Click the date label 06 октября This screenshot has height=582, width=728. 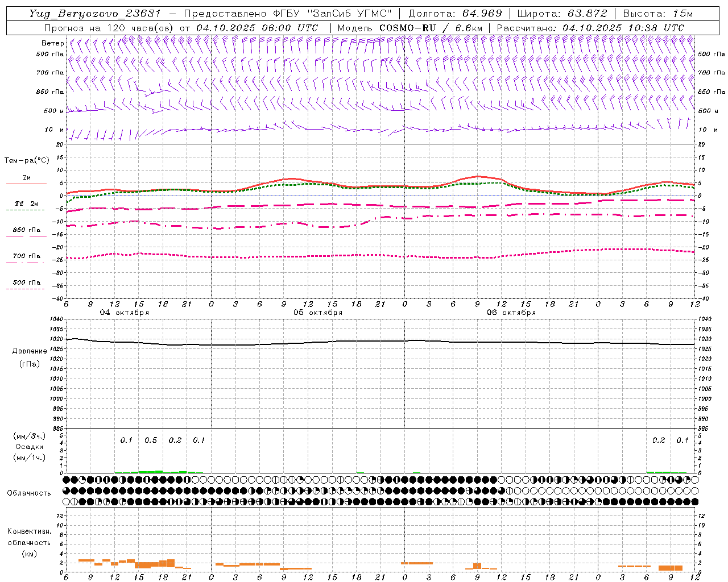511,313
